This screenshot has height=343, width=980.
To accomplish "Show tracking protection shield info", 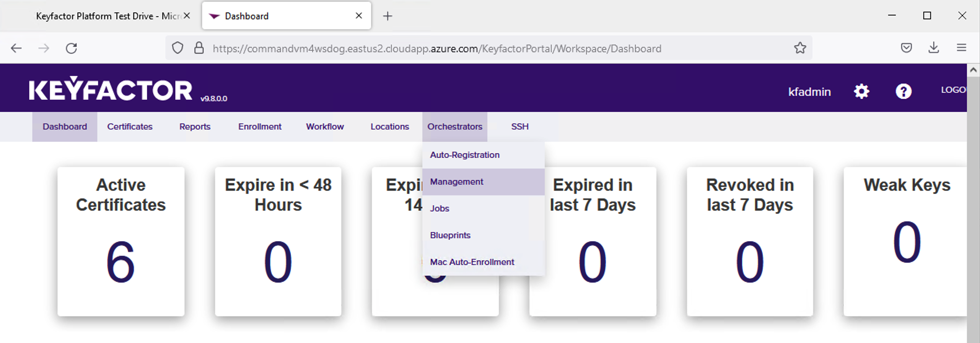I will coord(177,48).
